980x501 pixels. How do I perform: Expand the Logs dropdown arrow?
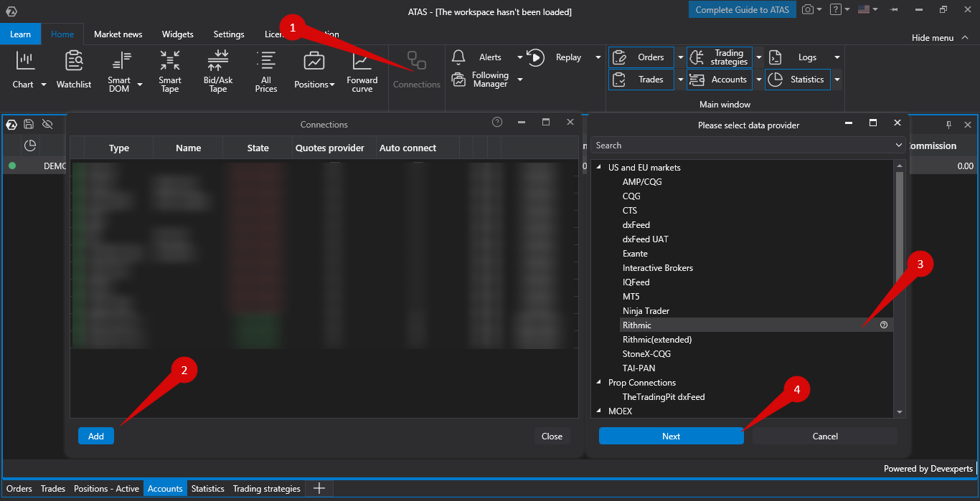pos(837,57)
